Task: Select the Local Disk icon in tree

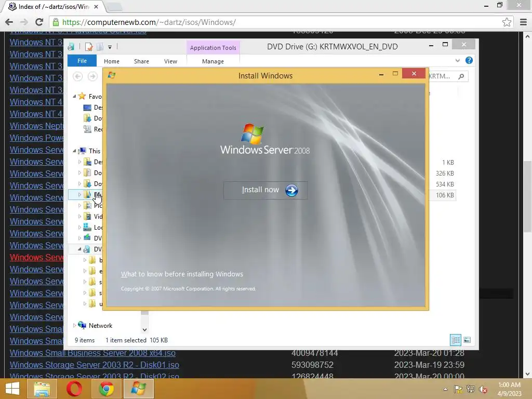Action: coord(87,227)
